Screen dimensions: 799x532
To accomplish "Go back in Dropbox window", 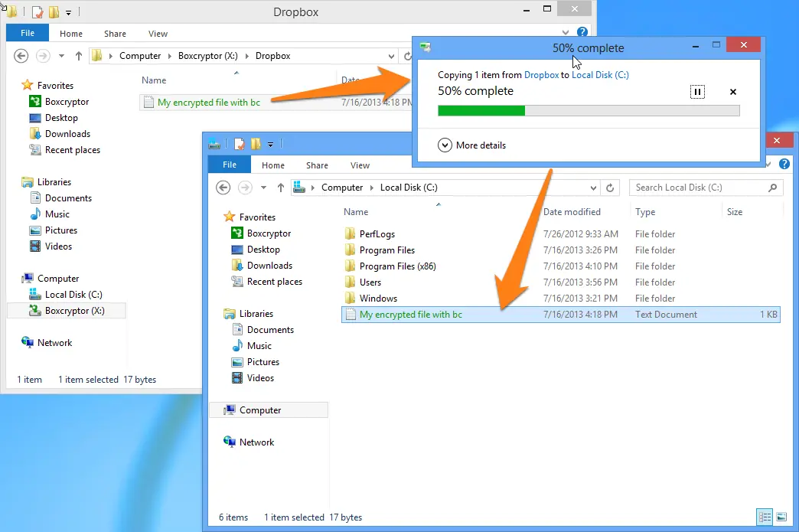I will pyautogui.click(x=21, y=56).
